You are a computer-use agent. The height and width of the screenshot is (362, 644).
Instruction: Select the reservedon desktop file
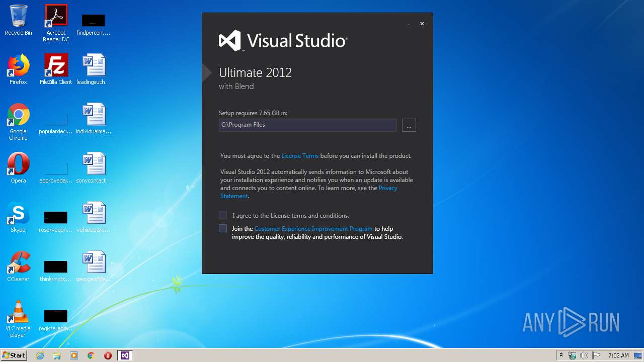(56, 221)
